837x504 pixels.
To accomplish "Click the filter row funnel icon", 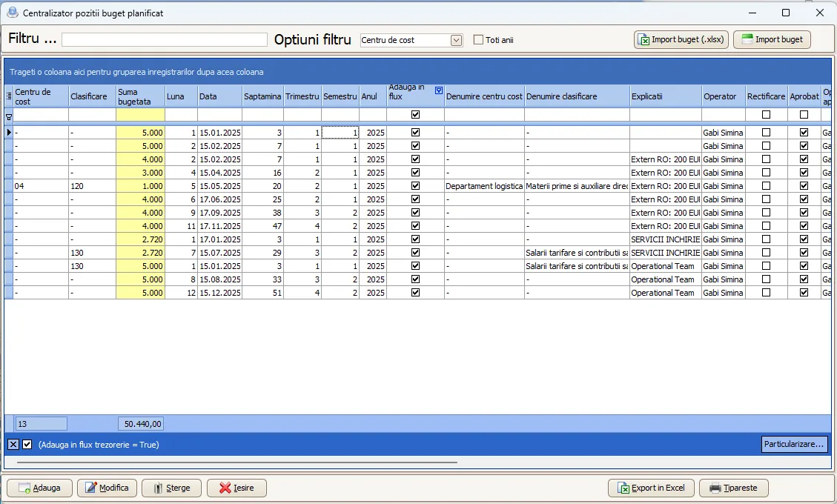I will click(x=9, y=116).
